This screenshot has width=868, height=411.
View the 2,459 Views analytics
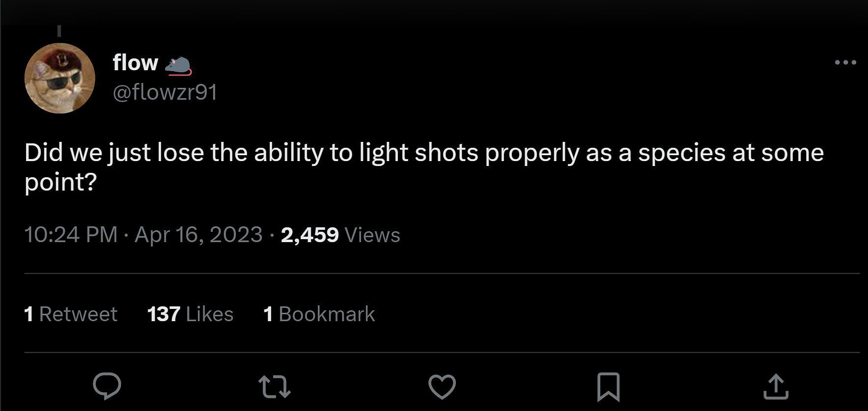[x=340, y=235]
